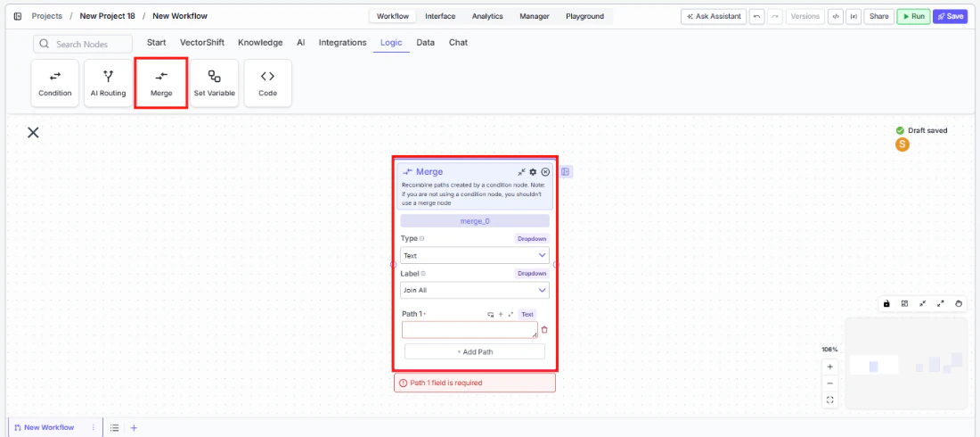Image resolution: width=980 pixels, height=437 pixels.
Task: Collapse the Merge node with the shrink icon
Action: point(521,171)
